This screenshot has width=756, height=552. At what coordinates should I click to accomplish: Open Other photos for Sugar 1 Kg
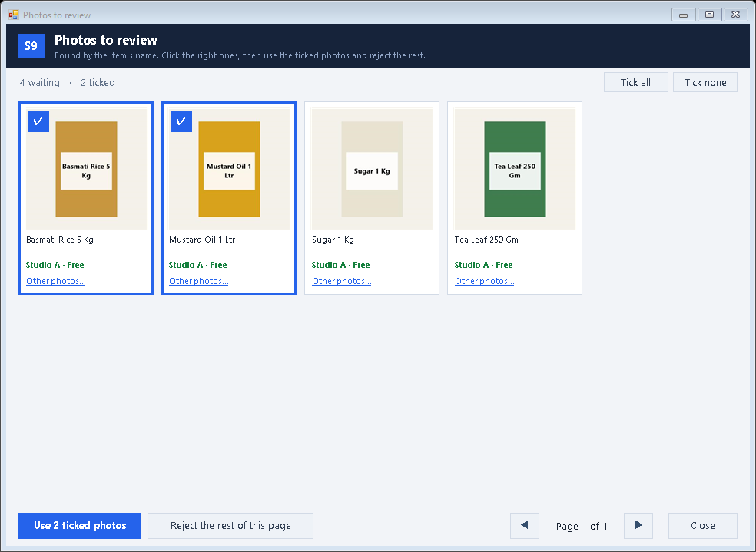click(341, 281)
